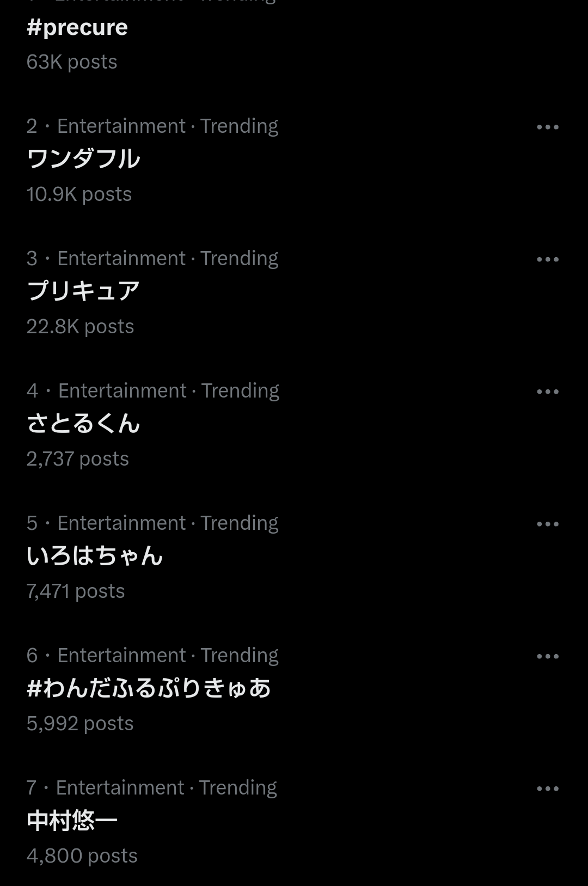Tap the 5,992 posts count

80,724
